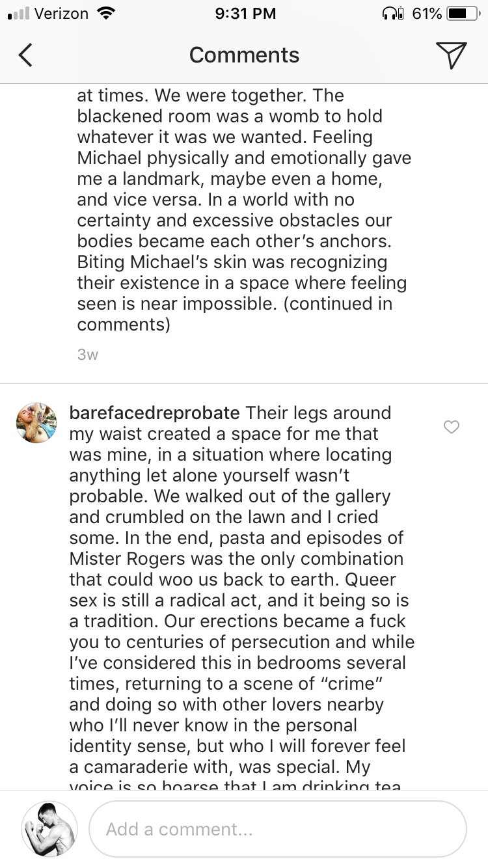Viewport: 488px width, 868px height.
Task: Tap the 9:31 PM clock
Action: 245,13
